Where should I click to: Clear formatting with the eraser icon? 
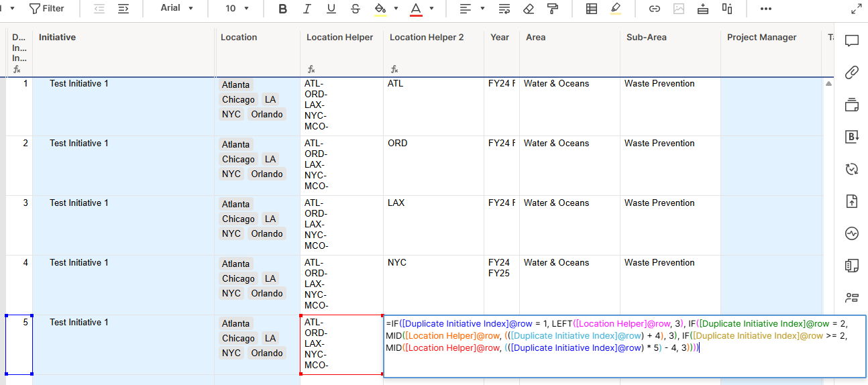point(529,8)
